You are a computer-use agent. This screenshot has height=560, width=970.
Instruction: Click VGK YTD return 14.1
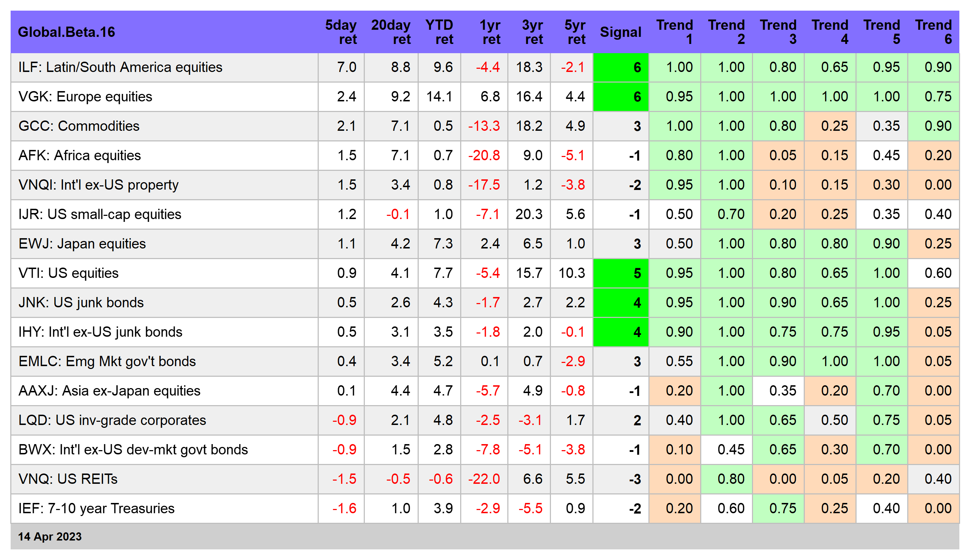click(x=439, y=96)
